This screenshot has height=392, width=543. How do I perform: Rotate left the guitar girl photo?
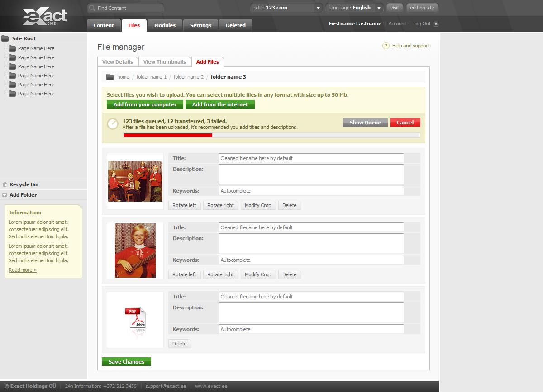(184, 274)
